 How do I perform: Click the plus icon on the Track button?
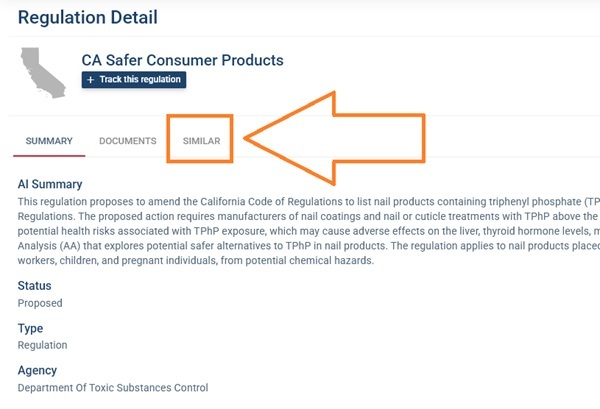pos(91,80)
